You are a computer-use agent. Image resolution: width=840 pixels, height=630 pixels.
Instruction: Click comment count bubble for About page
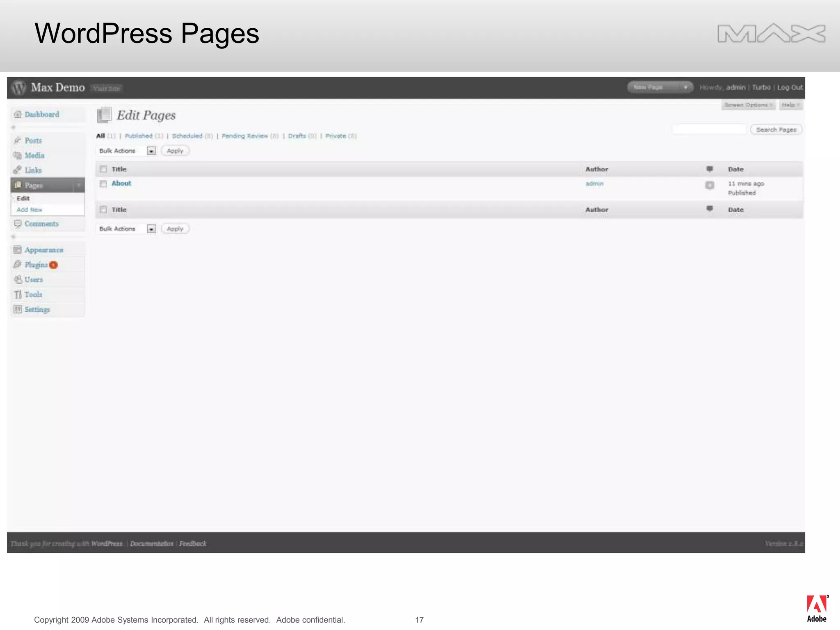coord(710,185)
